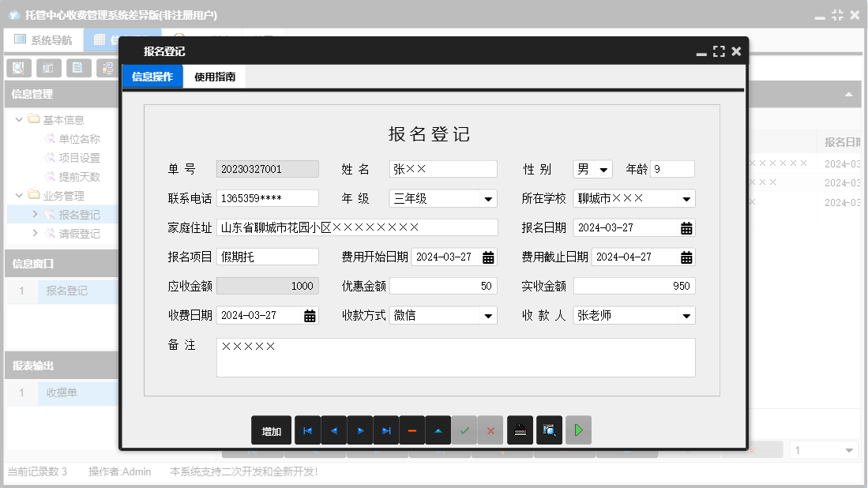868x488 pixels.
Task: Open the calendar picker for 费用截止日期
Action: [x=686, y=257]
